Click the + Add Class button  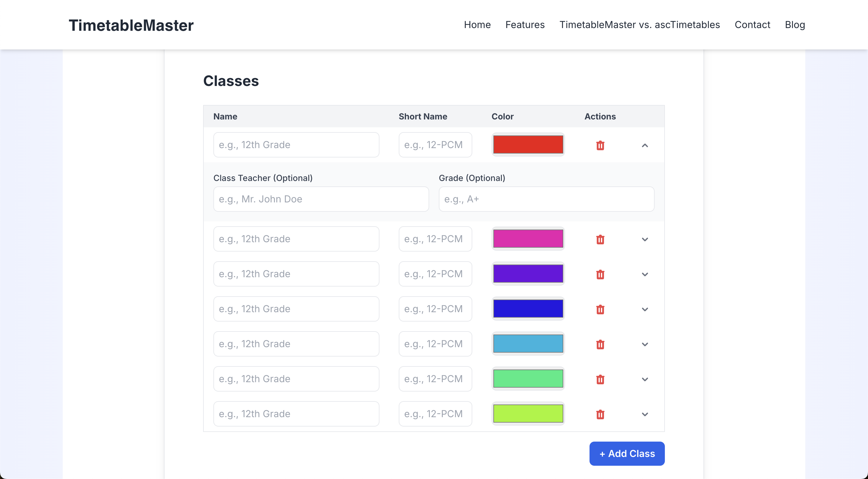[x=627, y=454]
